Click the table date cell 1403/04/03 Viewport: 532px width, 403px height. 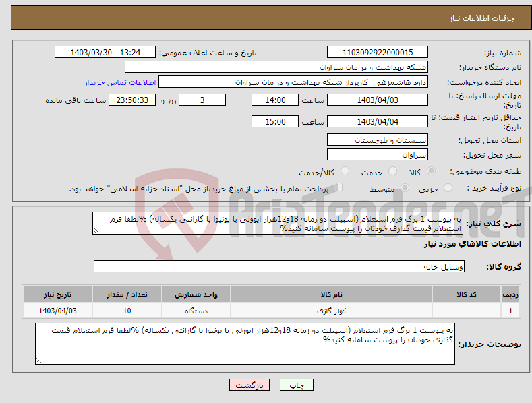(58, 311)
